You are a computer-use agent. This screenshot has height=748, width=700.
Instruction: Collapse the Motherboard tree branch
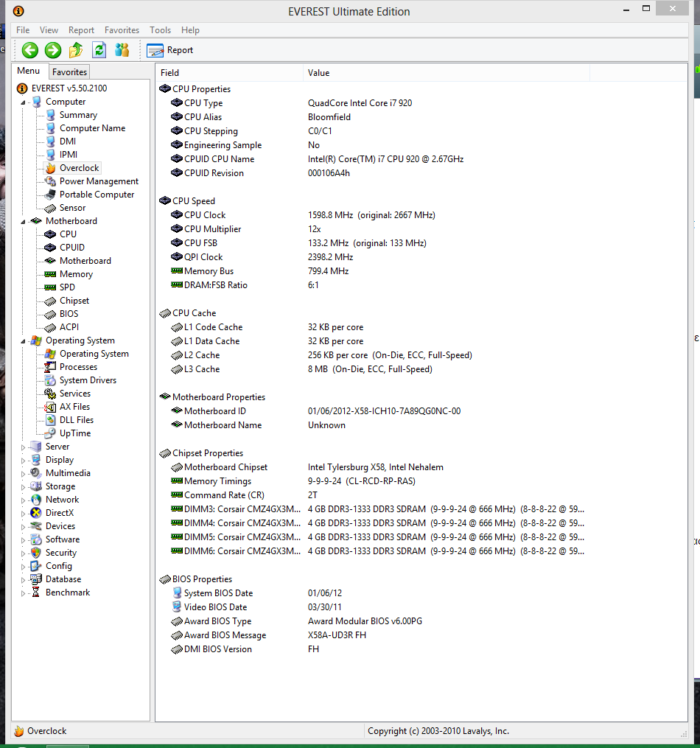click(x=23, y=221)
